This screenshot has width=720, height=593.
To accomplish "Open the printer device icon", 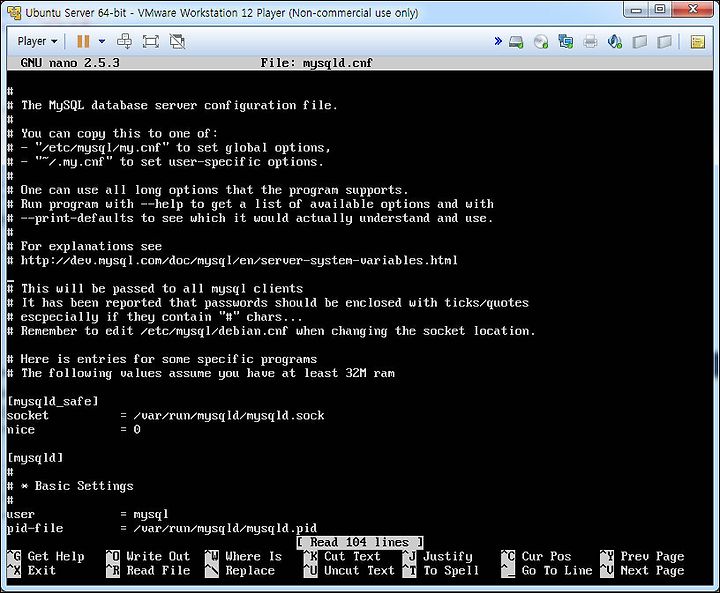I will click(x=590, y=42).
